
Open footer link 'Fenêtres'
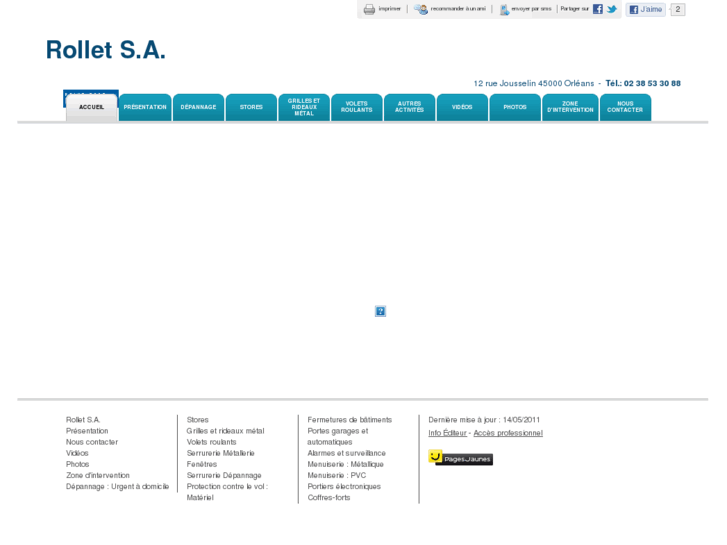(x=202, y=464)
